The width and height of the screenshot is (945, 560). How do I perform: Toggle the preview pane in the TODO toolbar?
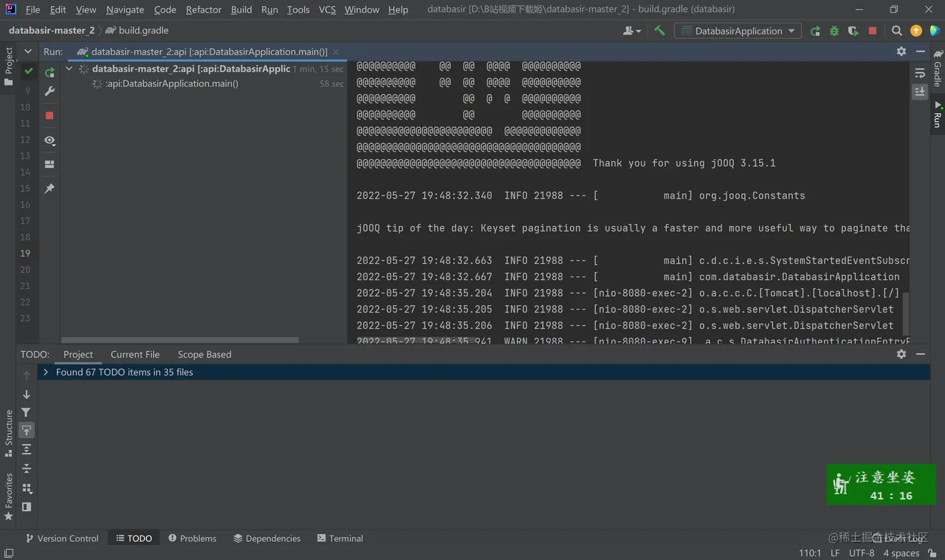(x=26, y=507)
